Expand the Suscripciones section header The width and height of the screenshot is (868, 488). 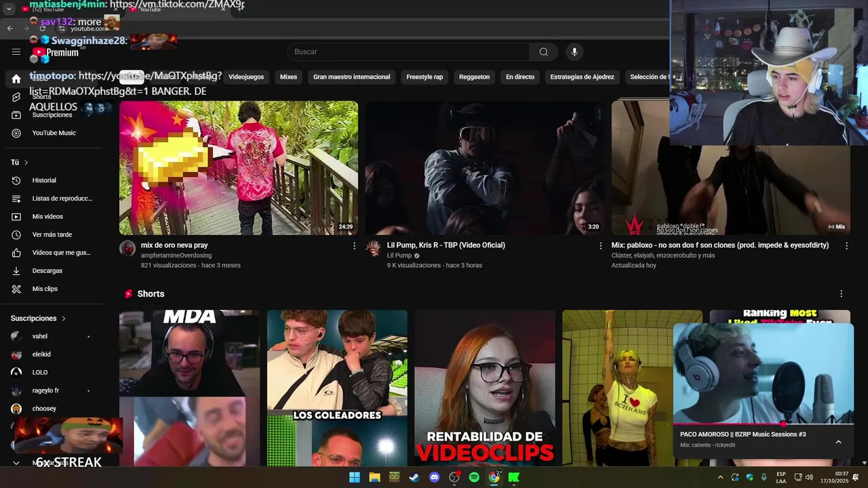39,319
